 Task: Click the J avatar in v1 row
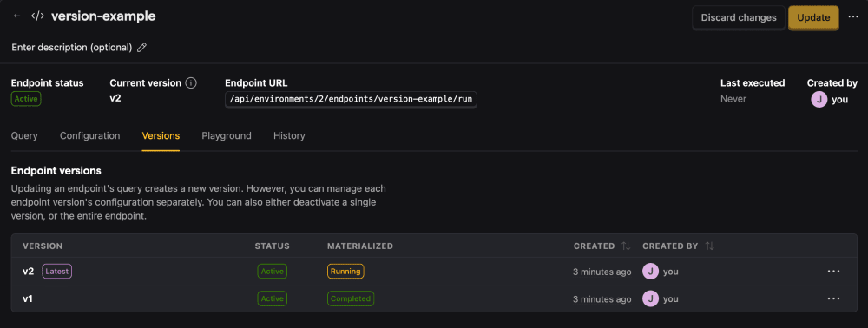pos(650,298)
